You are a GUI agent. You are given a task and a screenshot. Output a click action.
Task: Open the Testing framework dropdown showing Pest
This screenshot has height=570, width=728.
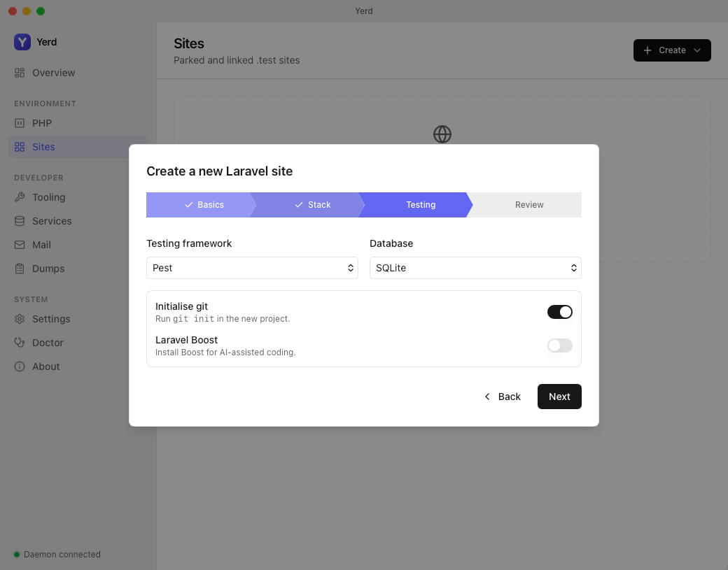[x=252, y=268]
